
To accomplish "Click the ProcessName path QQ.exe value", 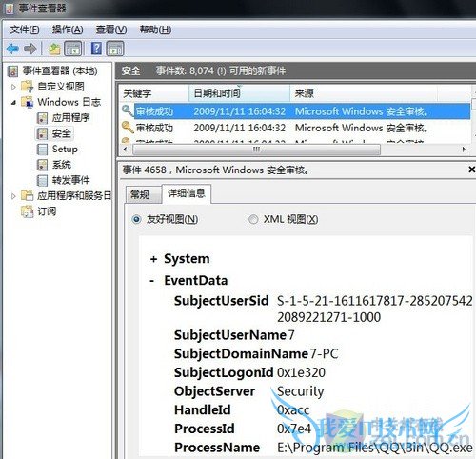I will (375, 448).
